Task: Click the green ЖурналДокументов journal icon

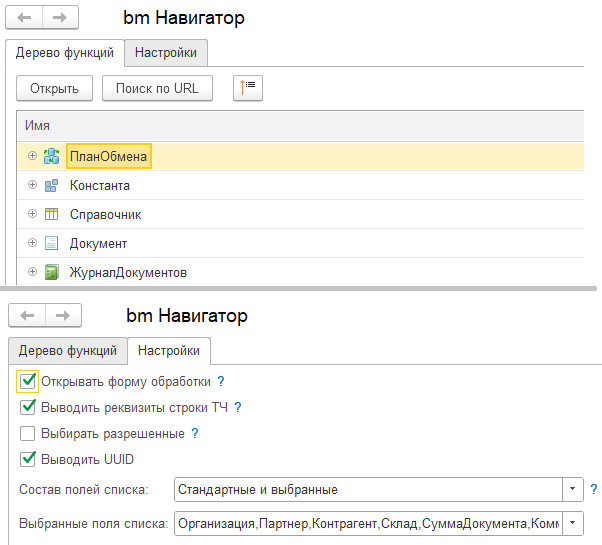Action: point(51,272)
